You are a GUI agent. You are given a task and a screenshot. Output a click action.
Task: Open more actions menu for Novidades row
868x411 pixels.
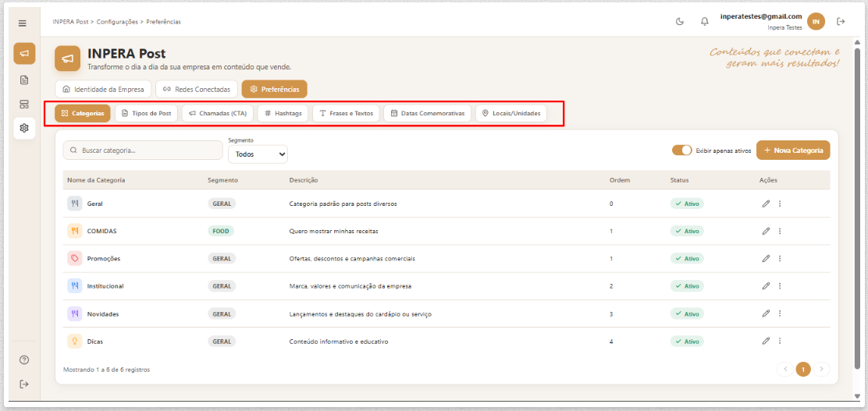tap(780, 314)
